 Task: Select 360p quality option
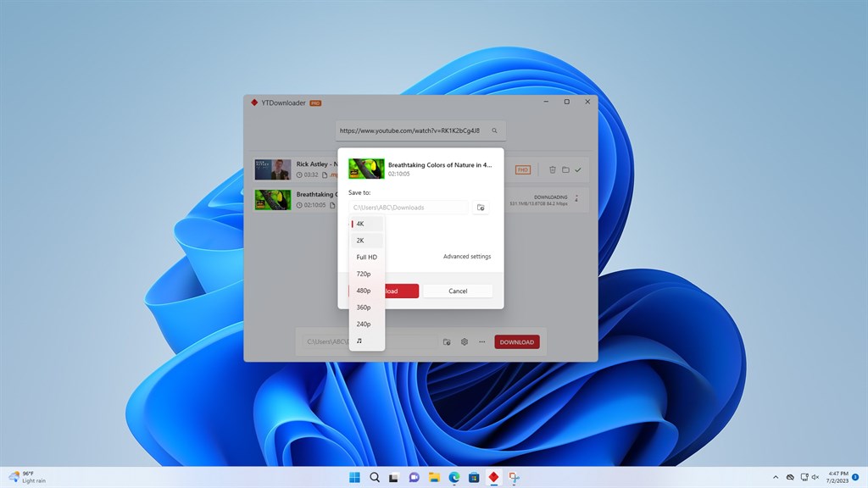tap(366, 307)
